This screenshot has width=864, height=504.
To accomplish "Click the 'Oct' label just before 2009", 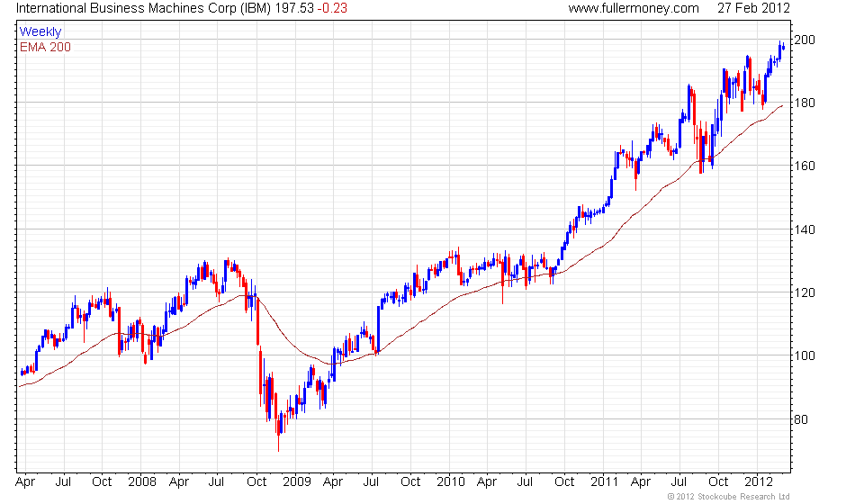I will point(256,482).
